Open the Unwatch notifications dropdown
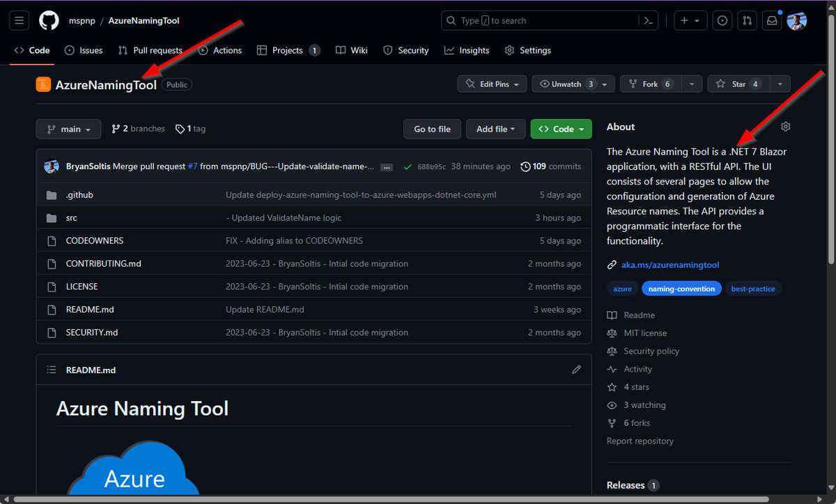 tap(573, 84)
